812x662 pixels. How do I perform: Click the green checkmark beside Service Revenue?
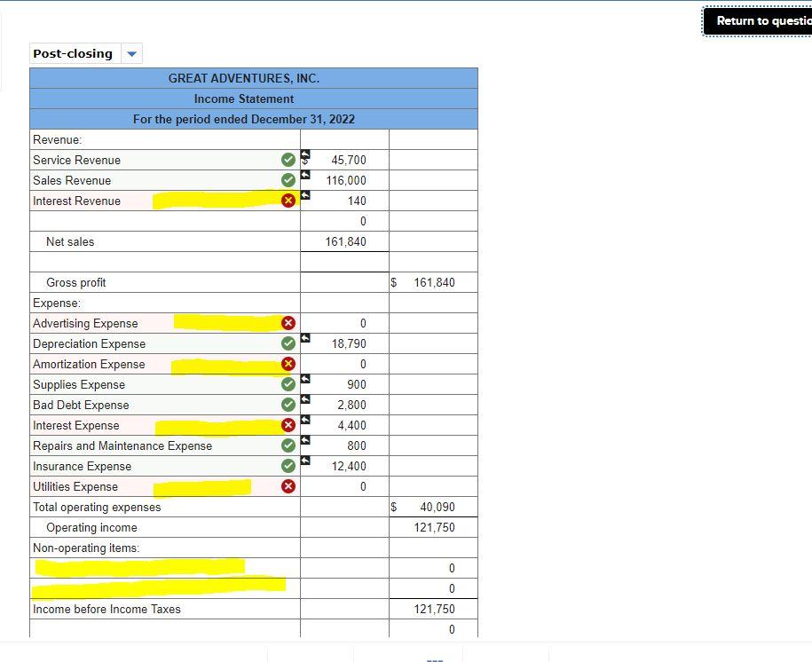point(288,157)
